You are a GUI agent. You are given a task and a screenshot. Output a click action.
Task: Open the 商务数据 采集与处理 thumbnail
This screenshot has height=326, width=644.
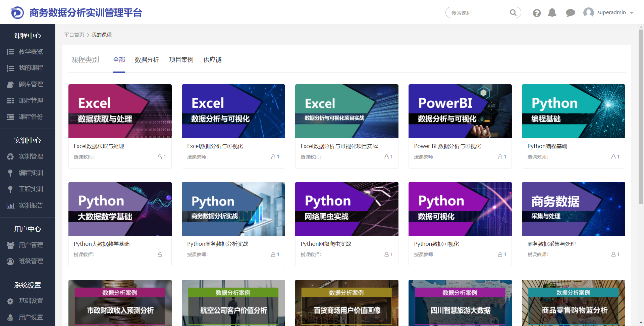pyautogui.click(x=574, y=209)
